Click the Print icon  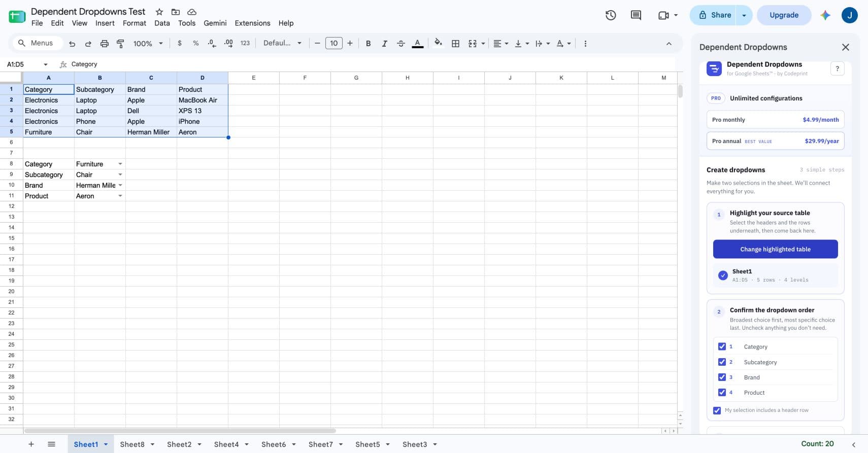click(x=105, y=44)
